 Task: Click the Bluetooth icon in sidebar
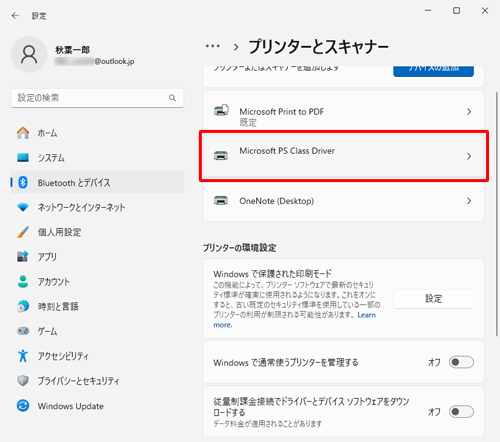23,182
